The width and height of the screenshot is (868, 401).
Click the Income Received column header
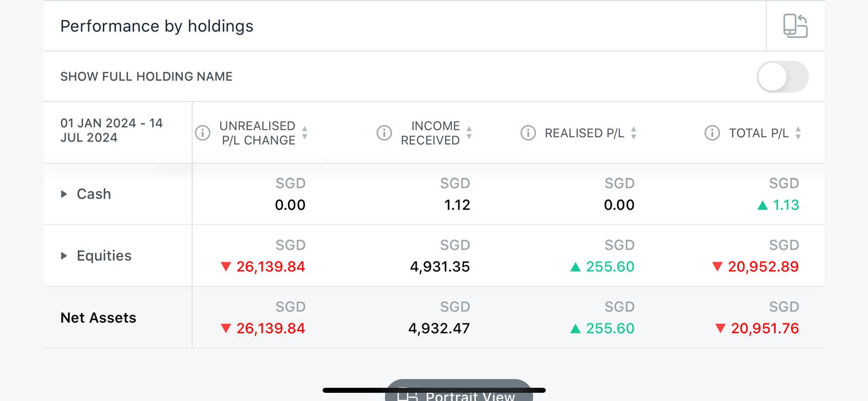[x=430, y=133]
